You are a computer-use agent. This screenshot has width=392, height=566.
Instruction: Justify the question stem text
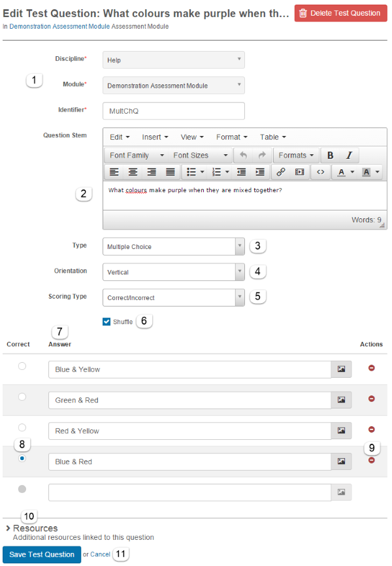tap(171, 172)
